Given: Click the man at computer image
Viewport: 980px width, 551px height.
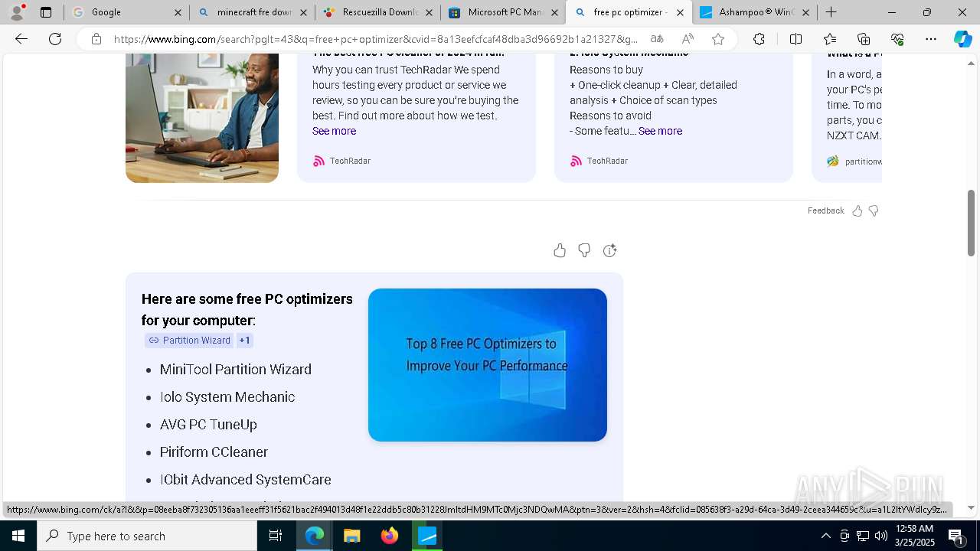Looking at the screenshot, I should tap(202, 118).
